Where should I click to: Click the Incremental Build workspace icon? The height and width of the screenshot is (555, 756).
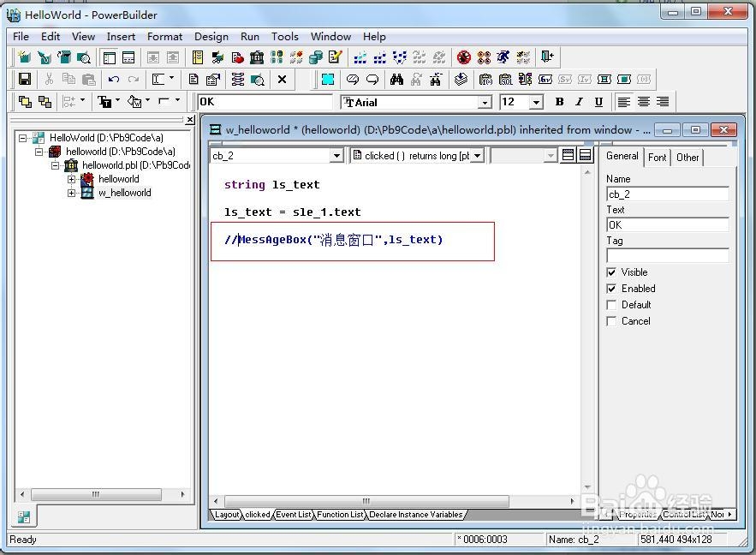pyautogui.click(x=360, y=57)
